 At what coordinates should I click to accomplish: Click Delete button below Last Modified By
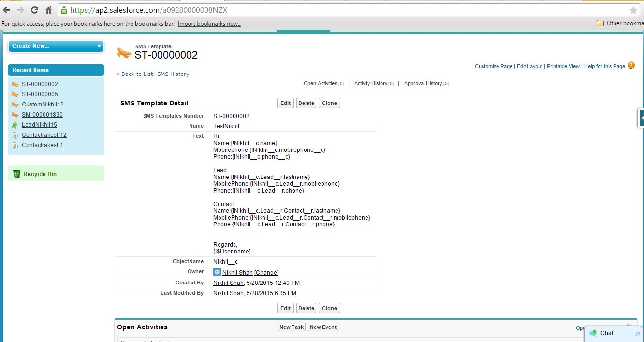tap(306, 308)
